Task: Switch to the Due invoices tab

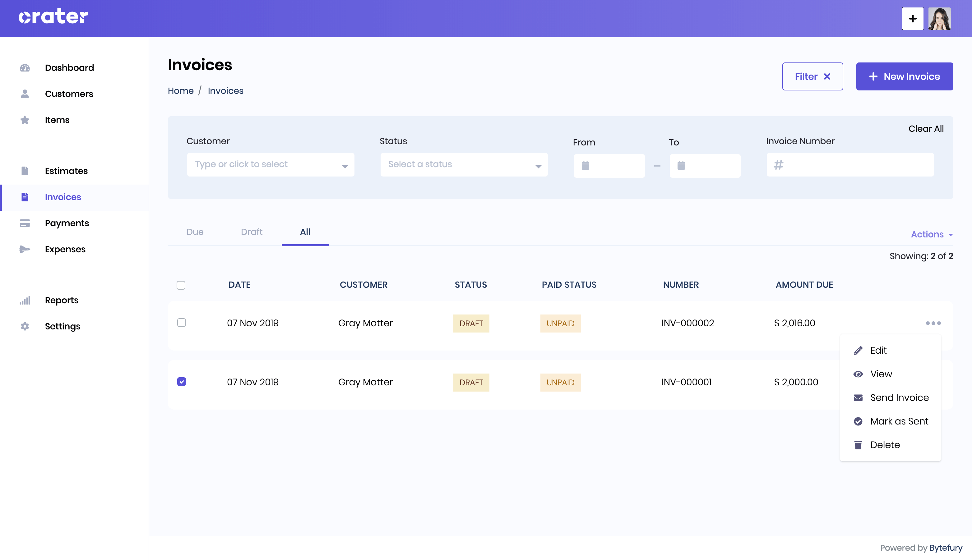Action: pyautogui.click(x=195, y=232)
